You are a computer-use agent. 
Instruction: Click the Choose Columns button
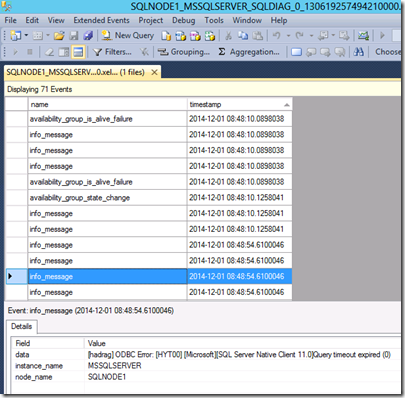pos(388,52)
